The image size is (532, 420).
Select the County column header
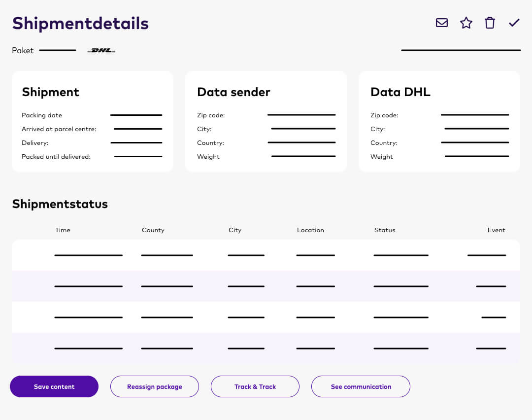coord(153,230)
